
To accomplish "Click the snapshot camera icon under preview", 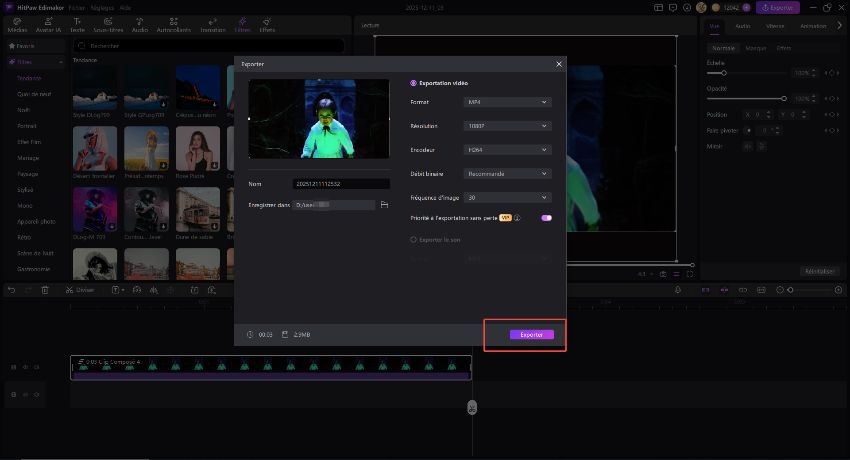I will (663, 274).
